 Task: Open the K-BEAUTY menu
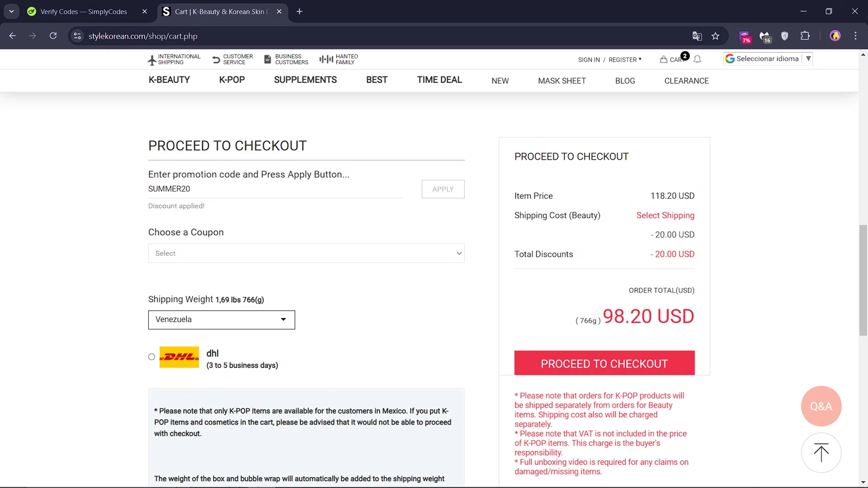(x=169, y=80)
